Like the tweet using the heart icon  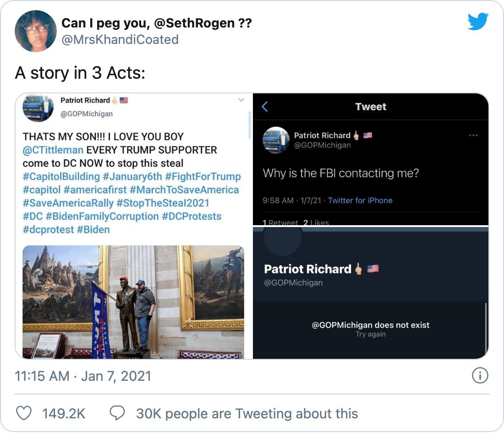[x=24, y=413]
